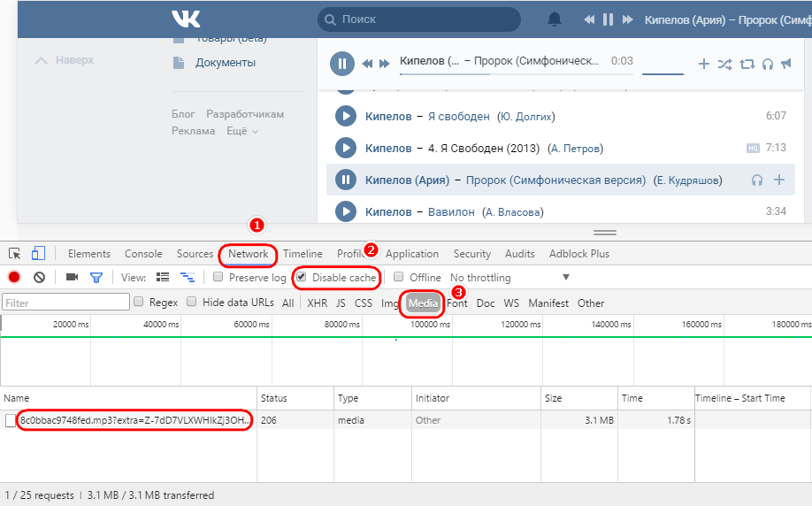Screen dimensions: 812x506
Task: Pause the Пророк (Симфоническая версия) row
Action: click(x=346, y=180)
